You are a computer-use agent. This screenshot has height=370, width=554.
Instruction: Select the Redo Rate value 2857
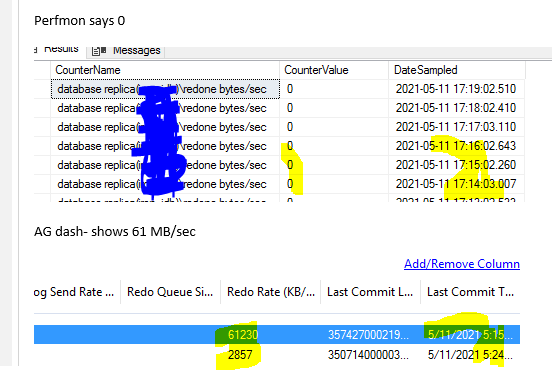(x=240, y=354)
